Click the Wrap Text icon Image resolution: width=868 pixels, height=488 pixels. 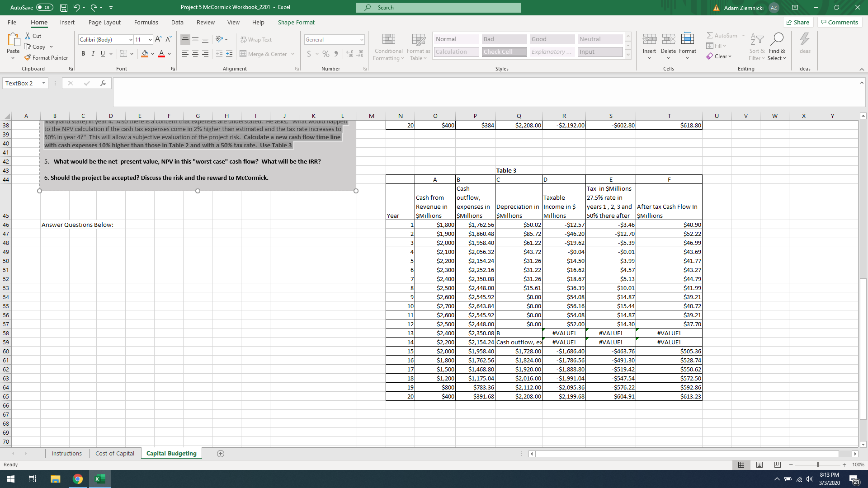pos(245,39)
